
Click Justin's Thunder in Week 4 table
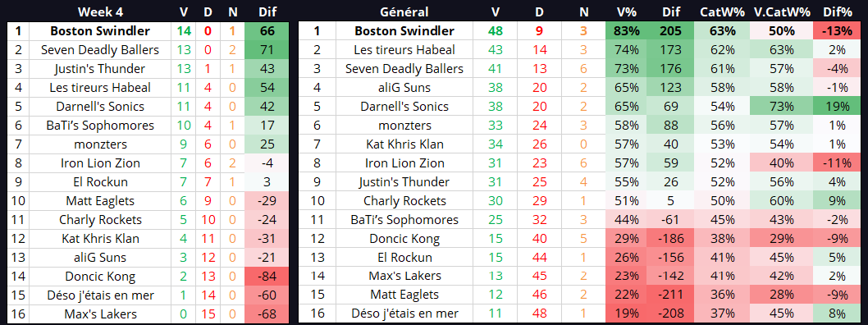(99, 69)
